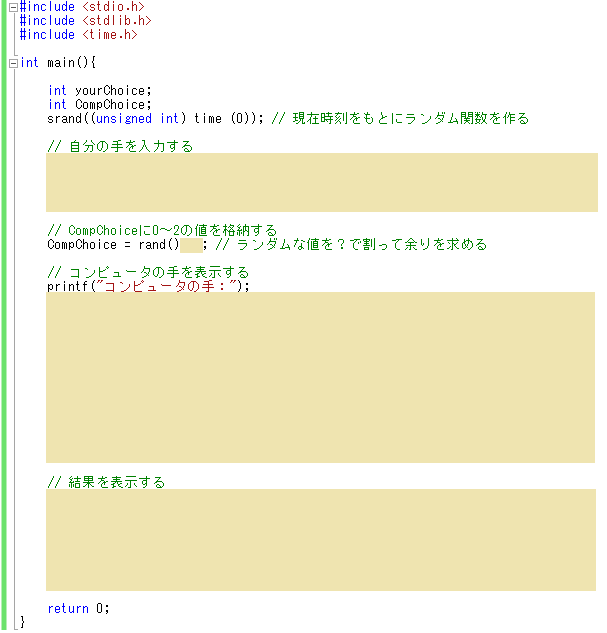This screenshot has height=633, width=607.
Task: Click the stdlib.h include line
Action: click(x=85, y=20)
